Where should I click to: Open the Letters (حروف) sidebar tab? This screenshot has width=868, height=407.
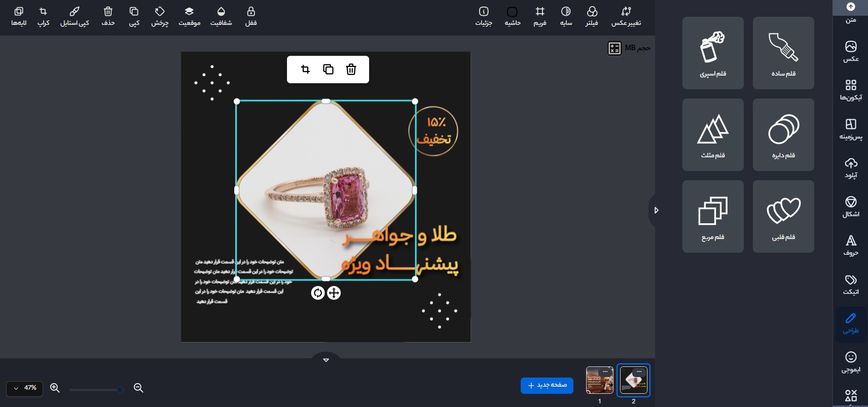tap(851, 246)
